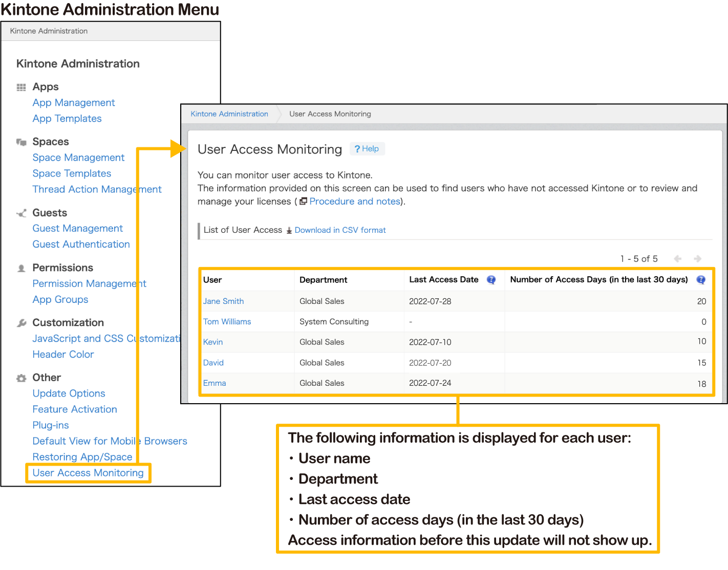Open User Access Monitoring in the menu

(x=88, y=473)
